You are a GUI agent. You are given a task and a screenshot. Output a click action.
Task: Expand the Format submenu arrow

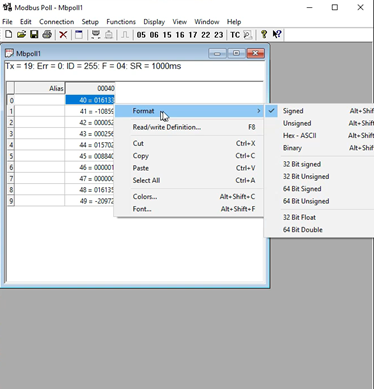pos(259,111)
